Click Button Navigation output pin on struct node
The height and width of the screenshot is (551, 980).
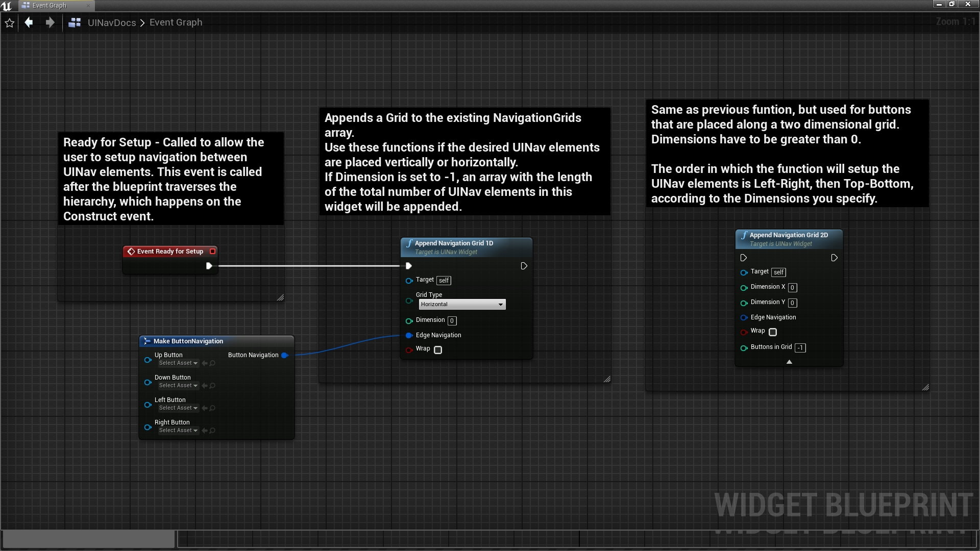point(285,355)
